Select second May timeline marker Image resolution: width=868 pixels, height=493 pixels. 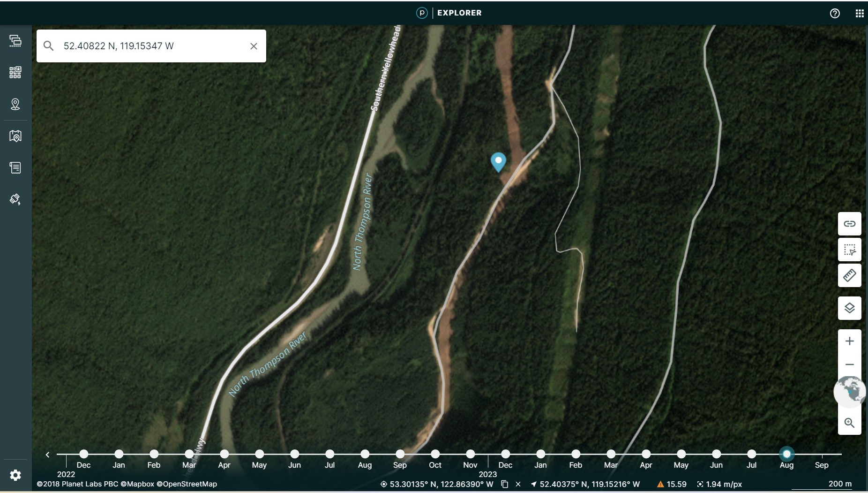point(681,454)
